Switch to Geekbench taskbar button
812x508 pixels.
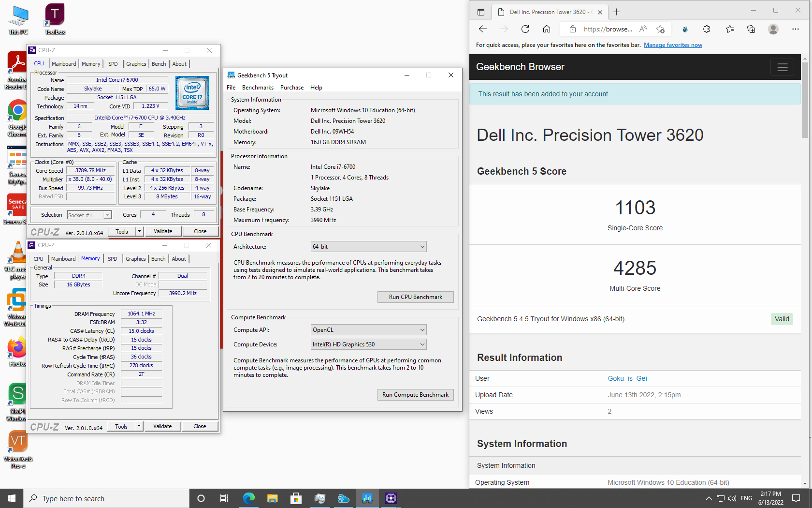coord(367,498)
